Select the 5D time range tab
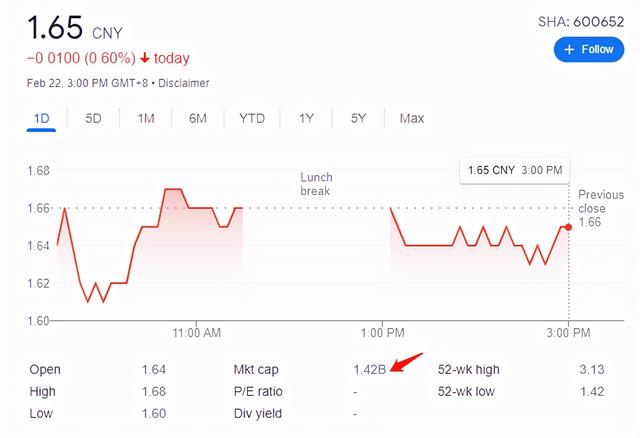Screen dimensions: 640x438 [x=93, y=118]
